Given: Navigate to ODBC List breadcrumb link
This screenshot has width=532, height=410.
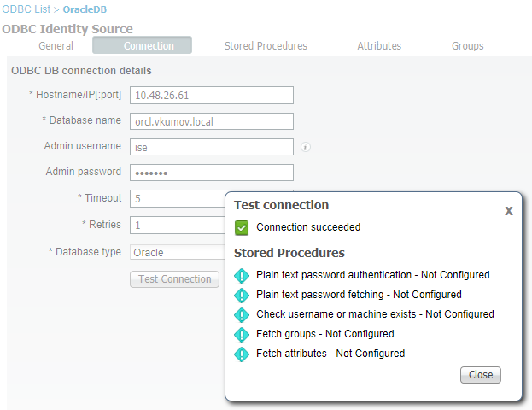Looking at the screenshot, I should [x=27, y=9].
